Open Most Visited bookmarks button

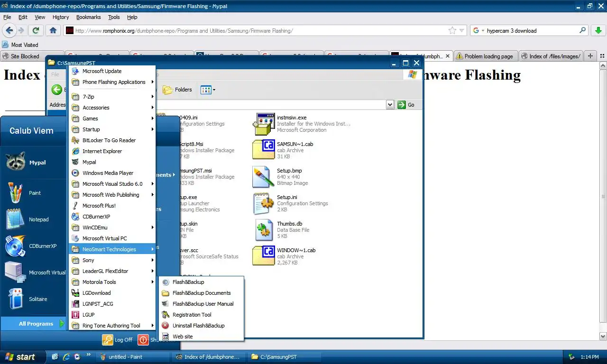point(20,45)
